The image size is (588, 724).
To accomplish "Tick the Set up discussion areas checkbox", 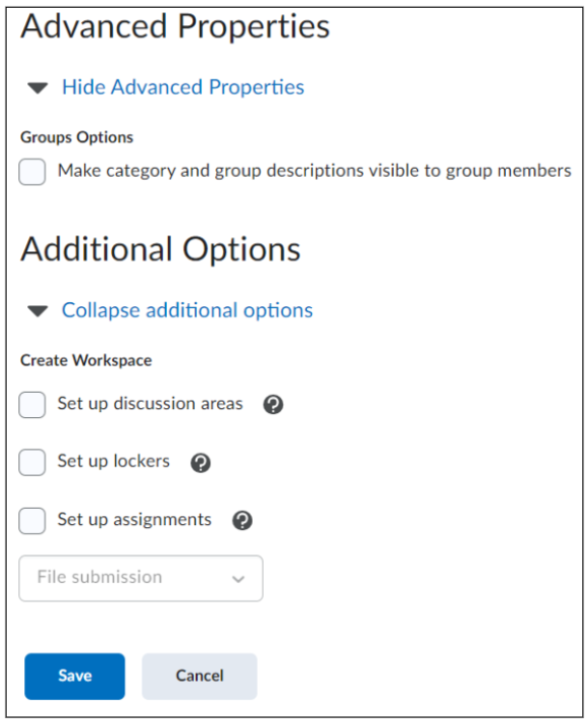I will [32, 404].
